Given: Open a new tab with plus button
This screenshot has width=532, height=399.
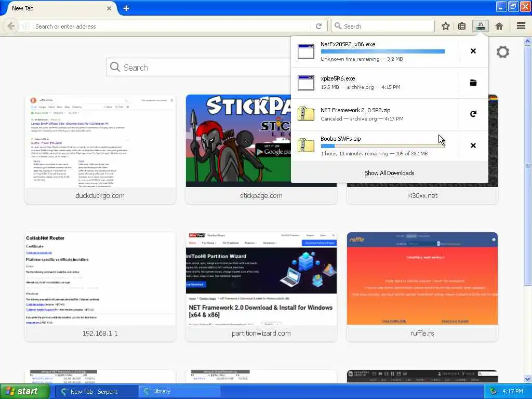Looking at the screenshot, I should tap(126, 8).
